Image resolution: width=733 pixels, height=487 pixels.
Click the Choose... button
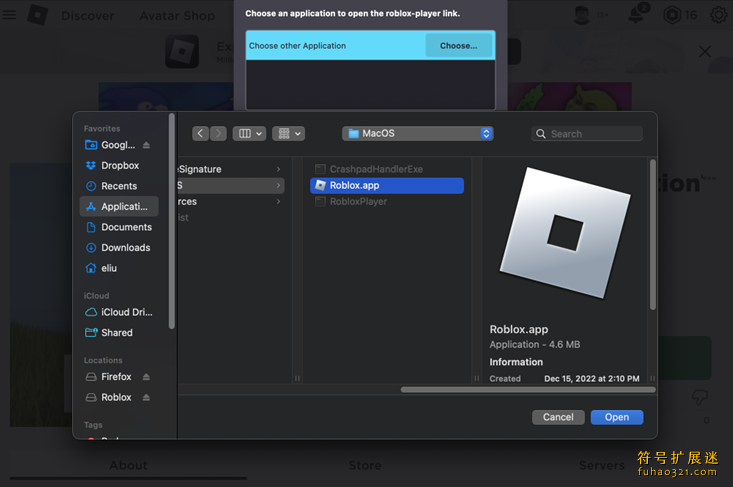[459, 46]
